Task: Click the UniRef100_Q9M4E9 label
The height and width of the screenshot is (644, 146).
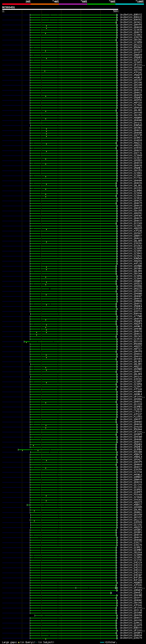Action: (x=131, y=590)
